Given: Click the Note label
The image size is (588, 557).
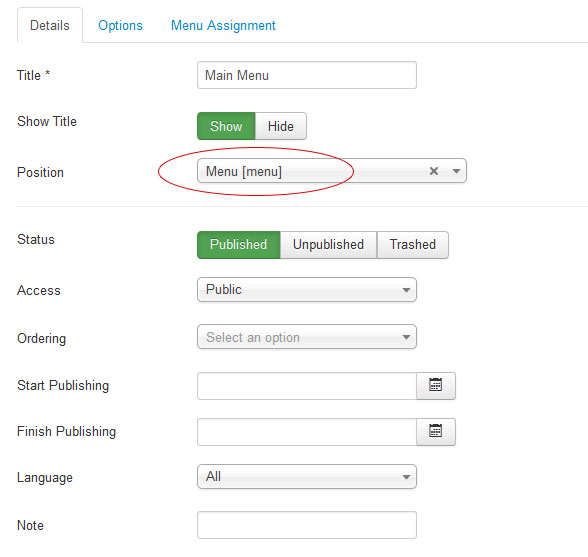Looking at the screenshot, I should (30, 525).
